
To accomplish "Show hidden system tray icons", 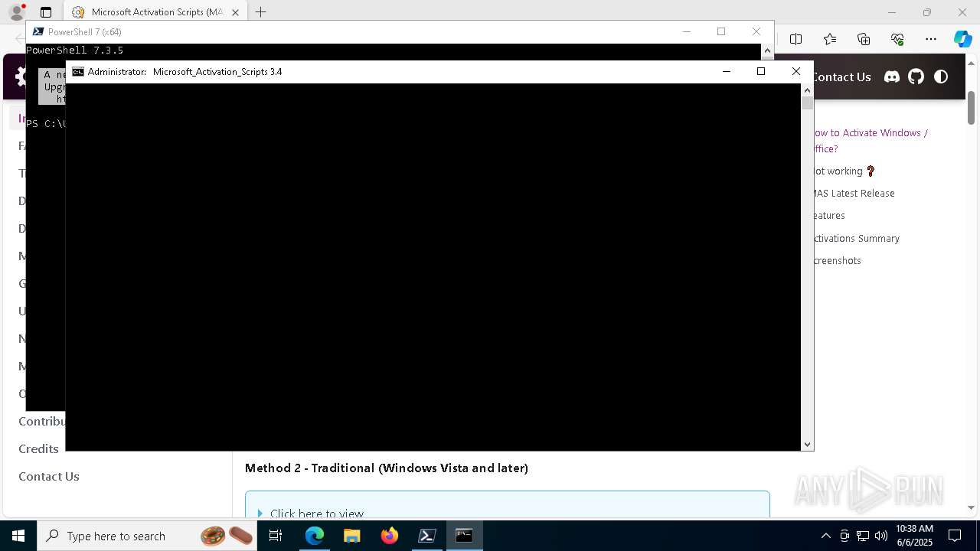I will [x=826, y=536].
